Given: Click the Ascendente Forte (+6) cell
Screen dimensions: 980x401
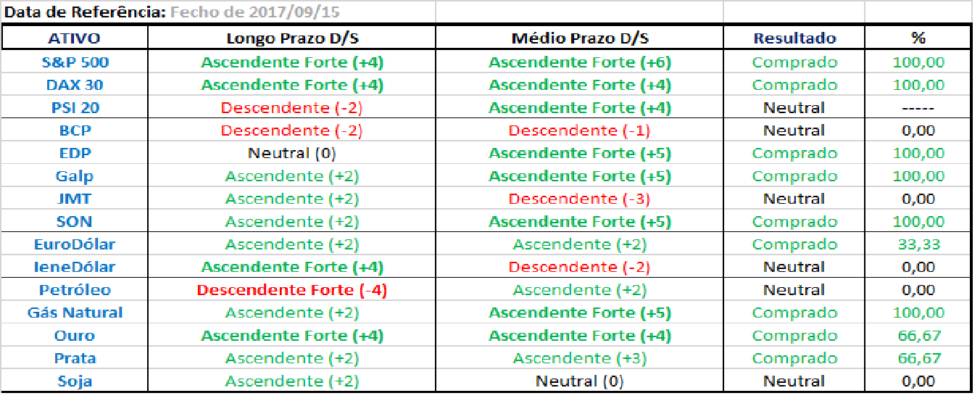Looking at the screenshot, I should click(x=579, y=62).
